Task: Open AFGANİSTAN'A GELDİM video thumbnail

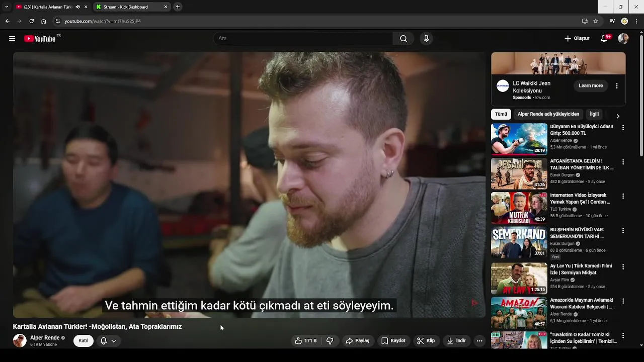Action: [519, 173]
